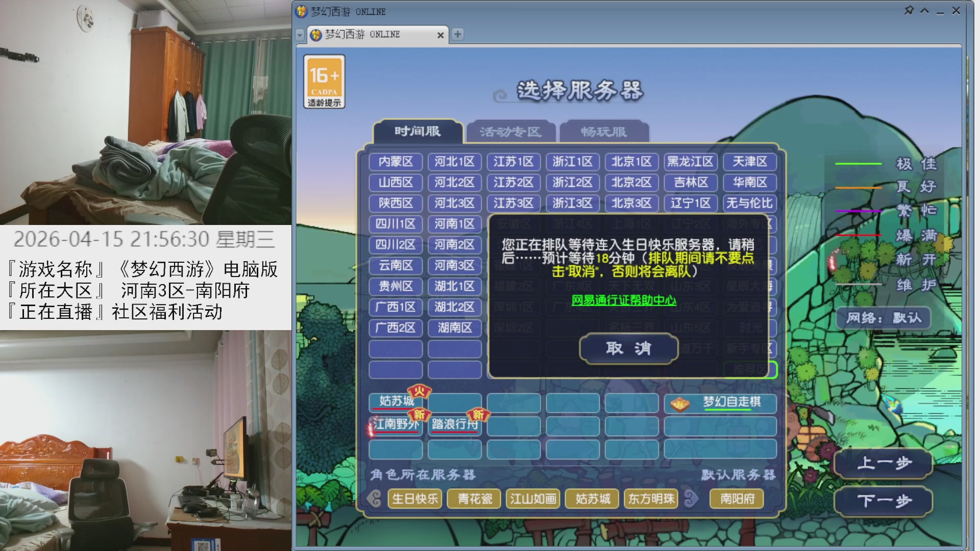The height and width of the screenshot is (551, 980).
Task: Click the 16+ CADPA age rating icon
Action: tap(324, 82)
